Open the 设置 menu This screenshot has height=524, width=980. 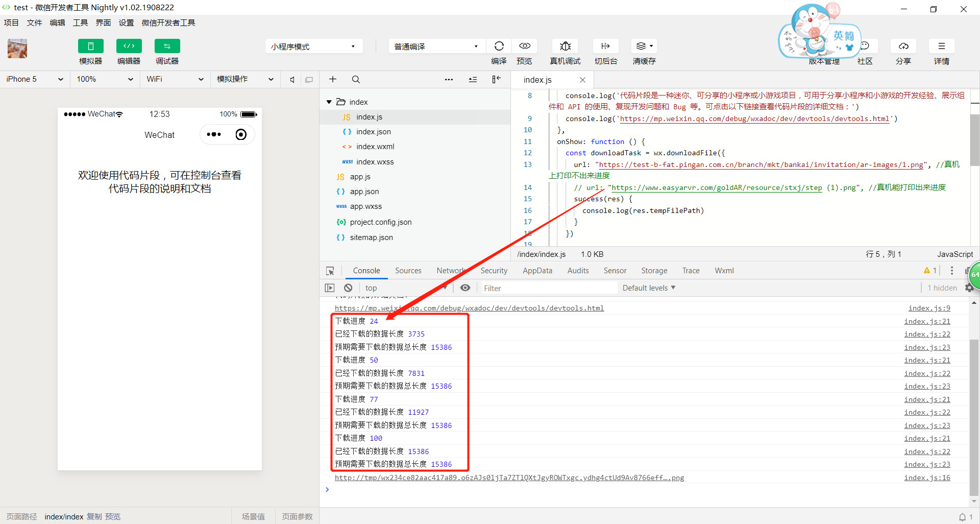126,22
